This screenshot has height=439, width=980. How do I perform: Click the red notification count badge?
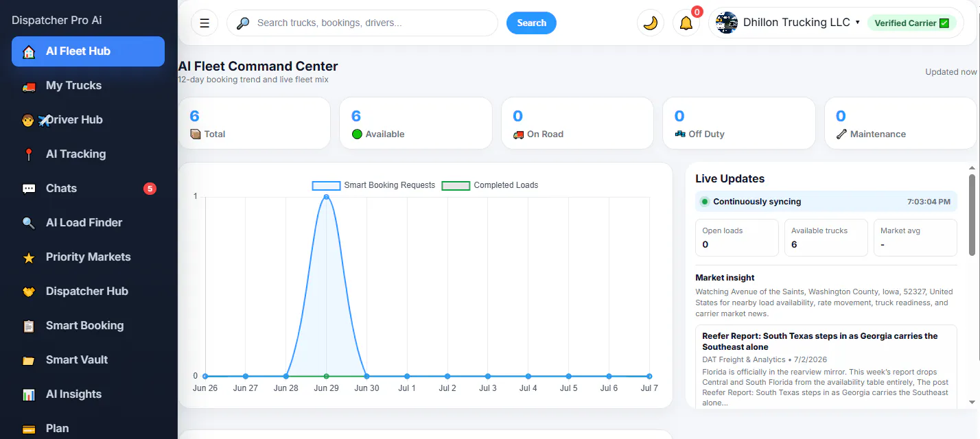pos(697,12)
